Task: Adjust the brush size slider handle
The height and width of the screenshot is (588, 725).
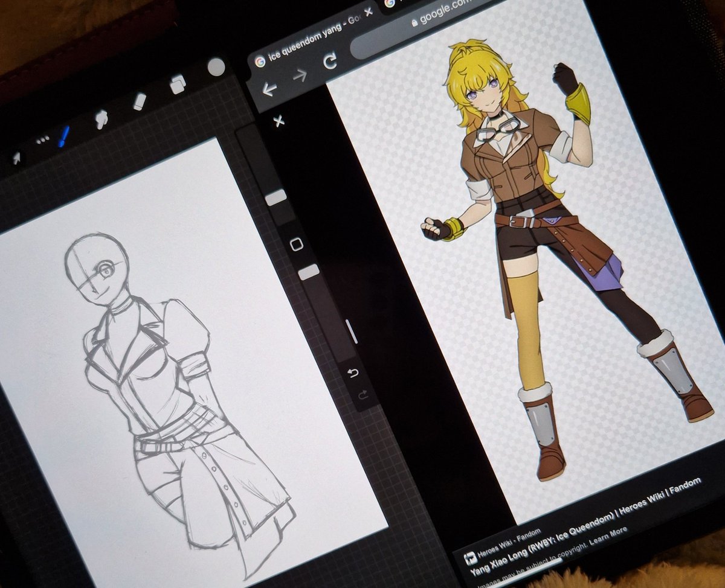Action: [x=276, y=197]
